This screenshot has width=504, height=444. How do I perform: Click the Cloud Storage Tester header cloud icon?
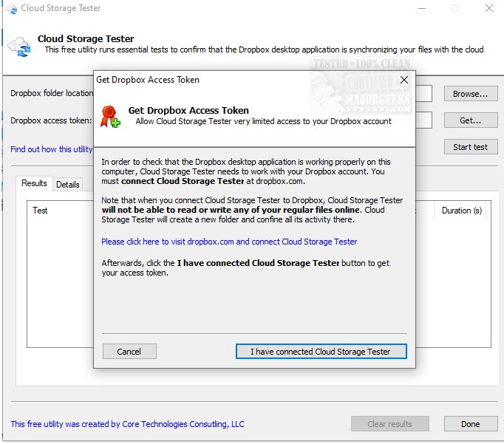[x=18, y=46]
